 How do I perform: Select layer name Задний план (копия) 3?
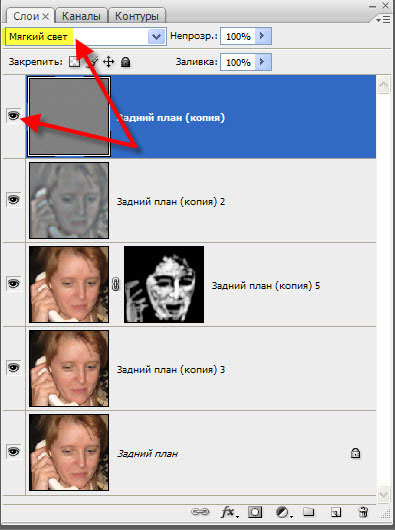[x=171, y=369]
